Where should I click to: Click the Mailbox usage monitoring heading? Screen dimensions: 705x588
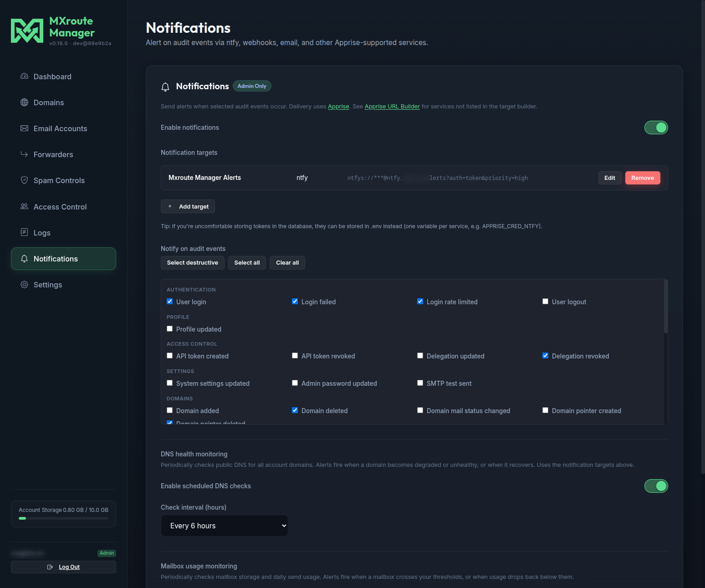point(199,566)
